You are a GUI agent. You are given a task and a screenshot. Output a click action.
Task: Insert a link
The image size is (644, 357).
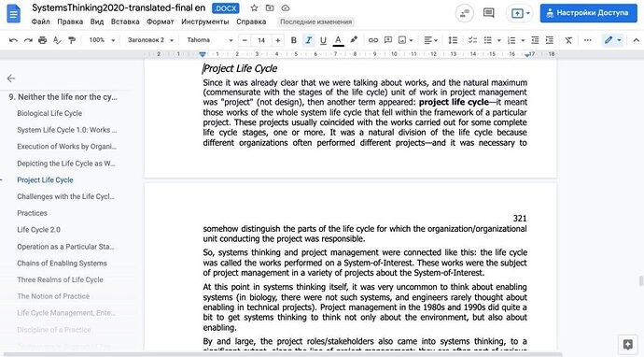(x=373, y=40)
